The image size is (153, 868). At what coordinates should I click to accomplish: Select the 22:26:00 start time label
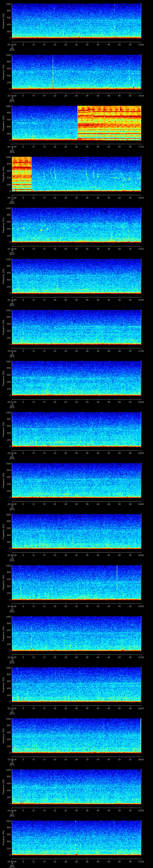[x=12, y=657]
